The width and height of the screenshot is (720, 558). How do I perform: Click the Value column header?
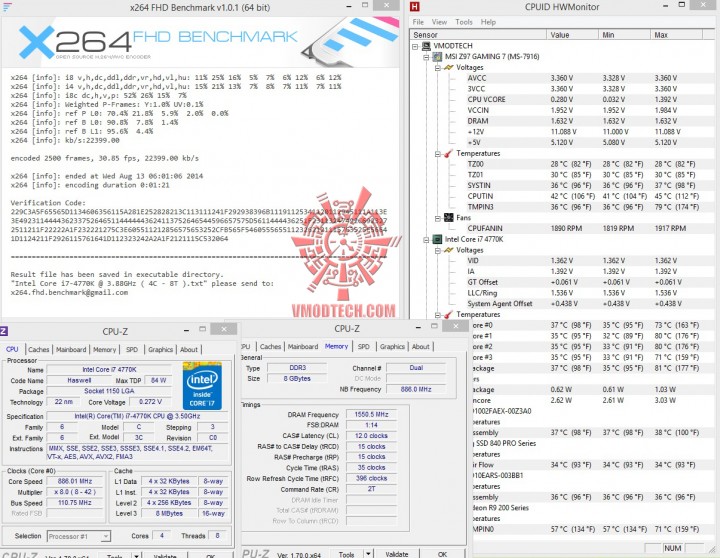click(572, 35)
